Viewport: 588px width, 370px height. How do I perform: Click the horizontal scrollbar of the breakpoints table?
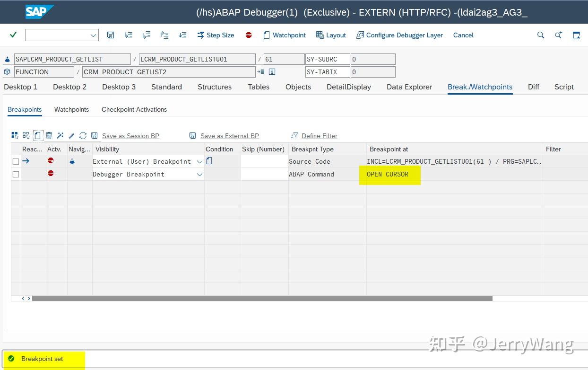pyautogui.click(x=262, y=299)
